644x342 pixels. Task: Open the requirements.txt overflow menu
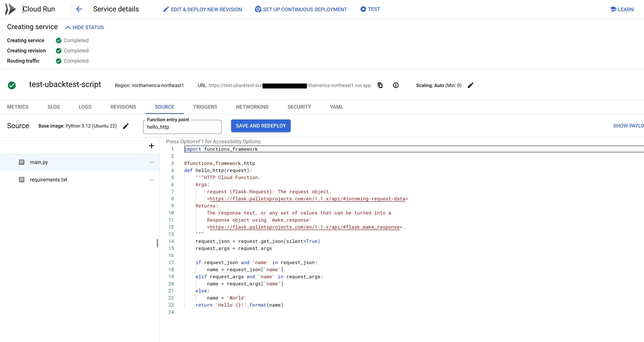[x=151, y=180]
